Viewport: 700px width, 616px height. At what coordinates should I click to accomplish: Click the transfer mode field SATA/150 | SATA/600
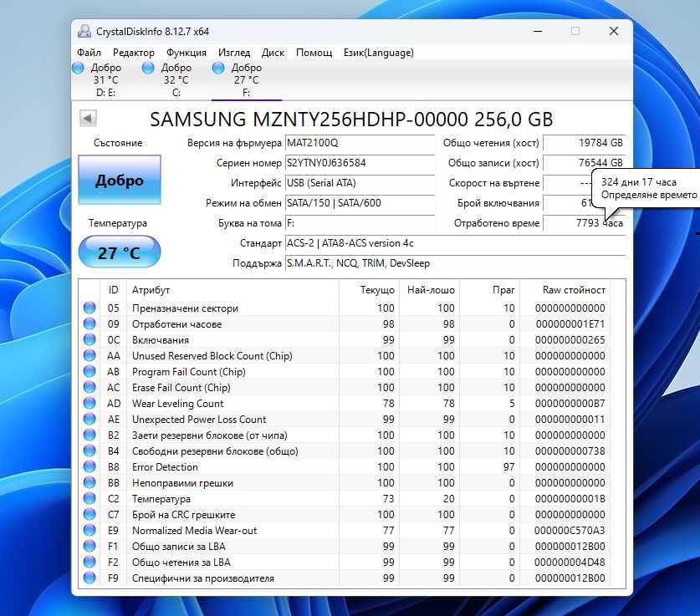pyautogui.click(x=360, y=203)
